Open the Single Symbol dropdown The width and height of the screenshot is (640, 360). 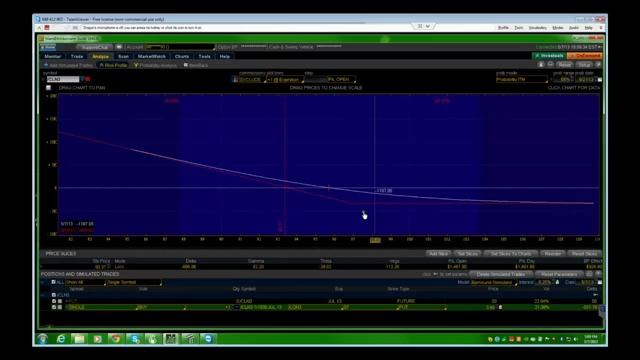tap(134, 282)
